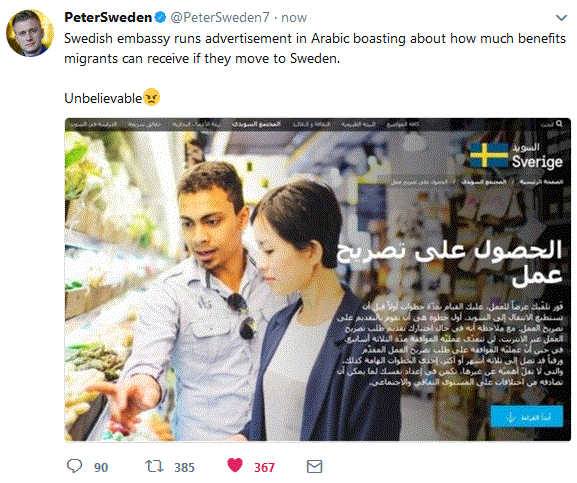This screenshot has height=483, width=577.
Task: Click the PeterSweden display name
Action: click(108, 17)
